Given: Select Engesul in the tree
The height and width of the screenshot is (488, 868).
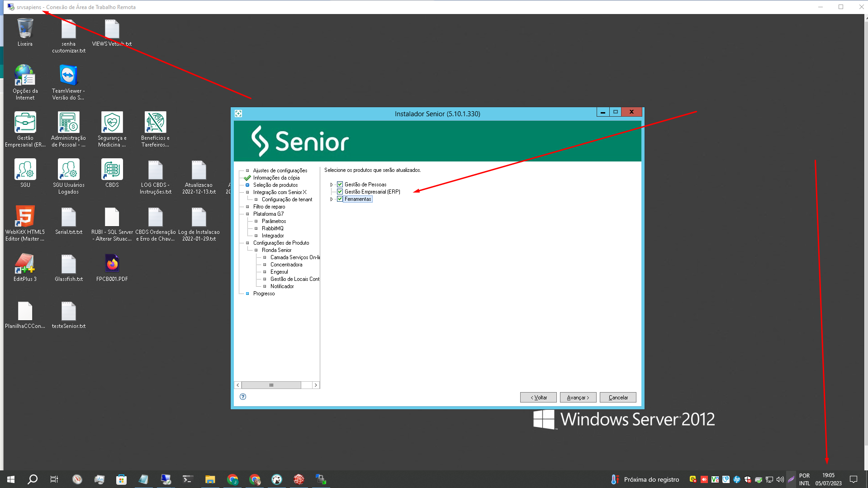Looking at the screenshot, I should (279, 272).
